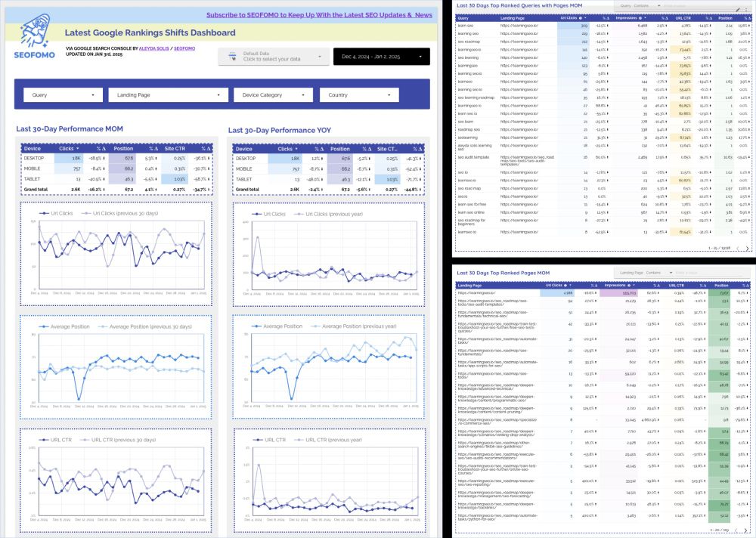Open the three-dot menu above queries table
This screenshot has height=538, width=756.
(x=746, y=9)
